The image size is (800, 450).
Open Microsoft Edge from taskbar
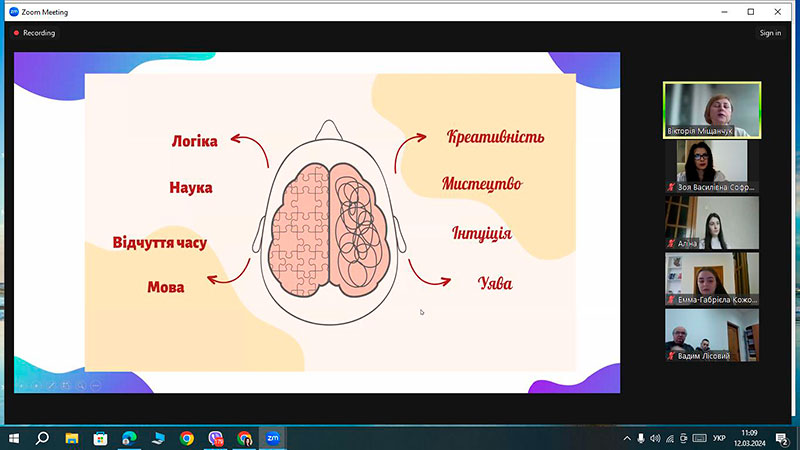click(x=129, y=438)
